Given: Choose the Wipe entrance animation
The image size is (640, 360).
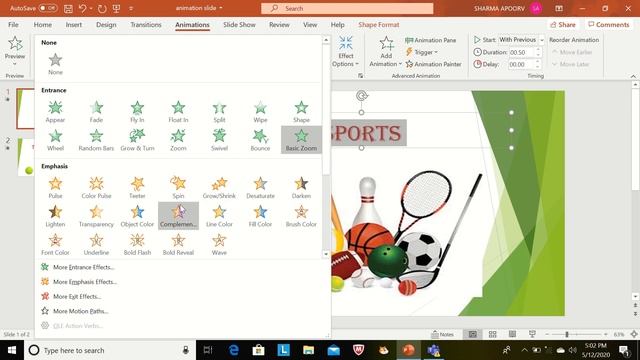Looking at the screenshot, I should coord(260,111).
